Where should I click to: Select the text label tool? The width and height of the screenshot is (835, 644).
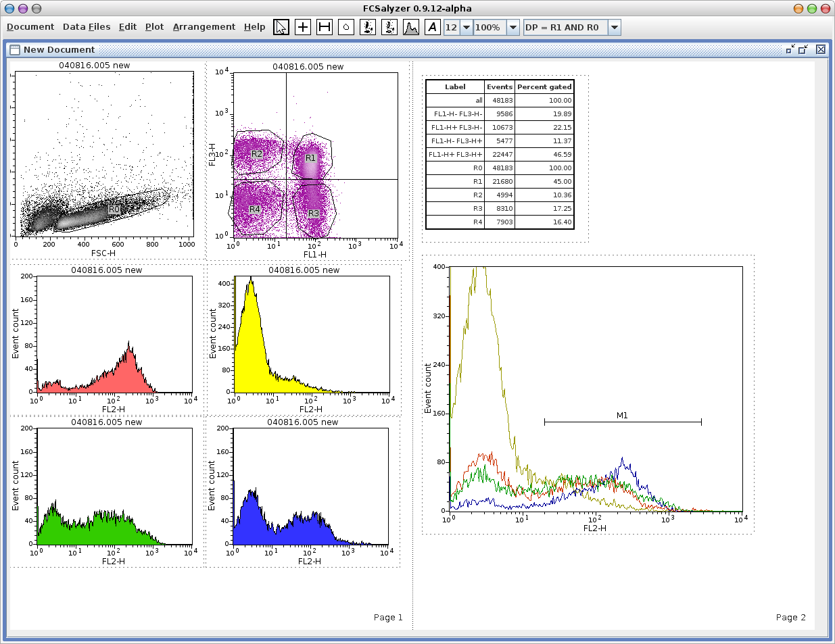433,27
